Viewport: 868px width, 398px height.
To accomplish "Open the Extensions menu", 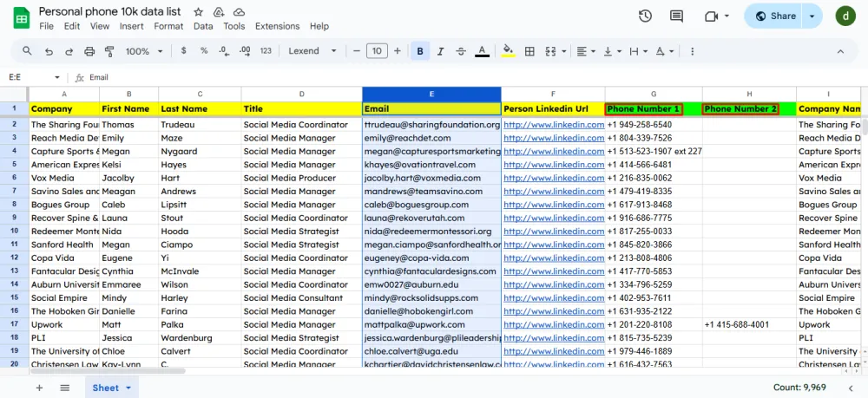I will 278,26.
